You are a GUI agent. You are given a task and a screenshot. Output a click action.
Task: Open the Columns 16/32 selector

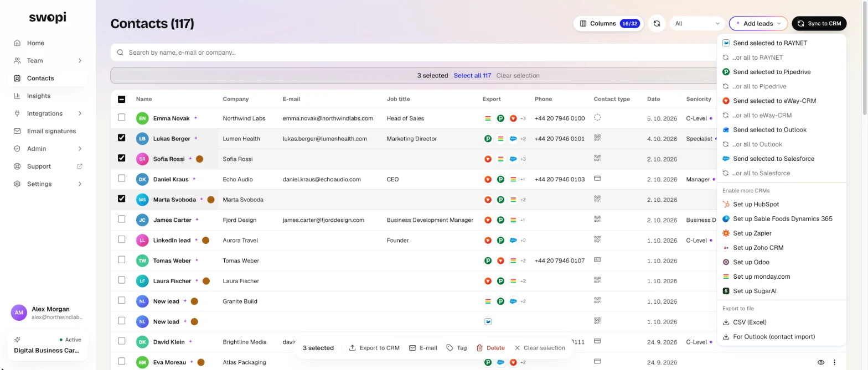pyautogui.click(x=608, y=23)
